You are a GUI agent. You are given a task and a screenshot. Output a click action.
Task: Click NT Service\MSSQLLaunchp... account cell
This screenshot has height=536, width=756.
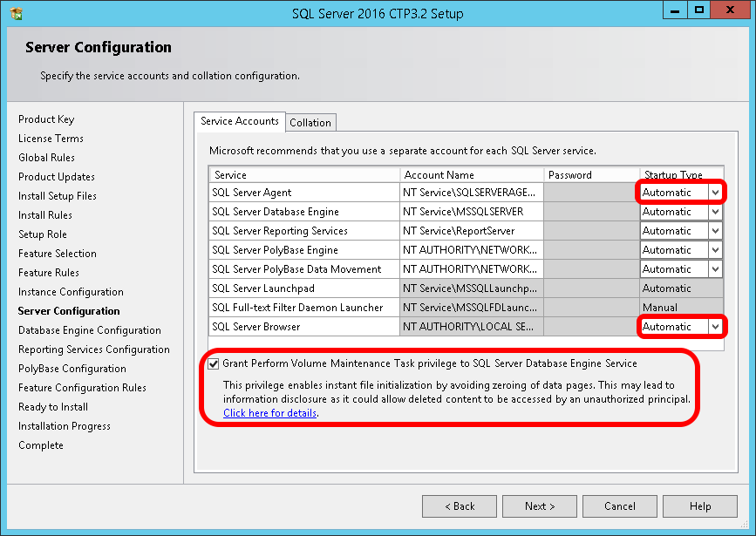click(472, 288)
